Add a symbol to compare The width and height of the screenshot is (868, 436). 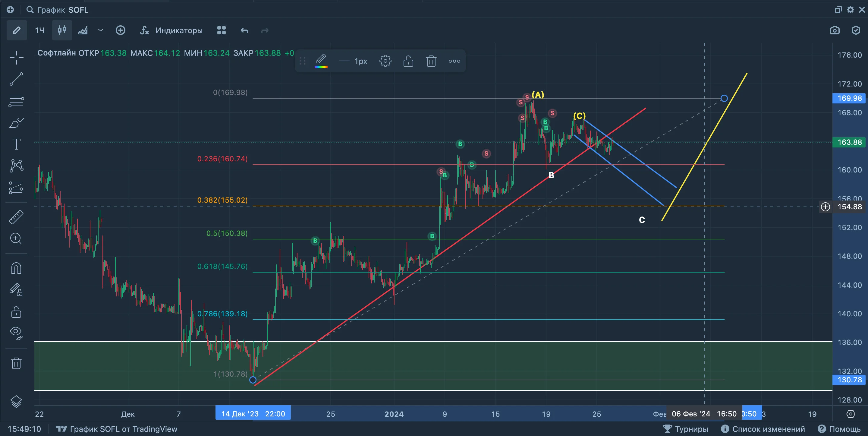coord(120,30)
